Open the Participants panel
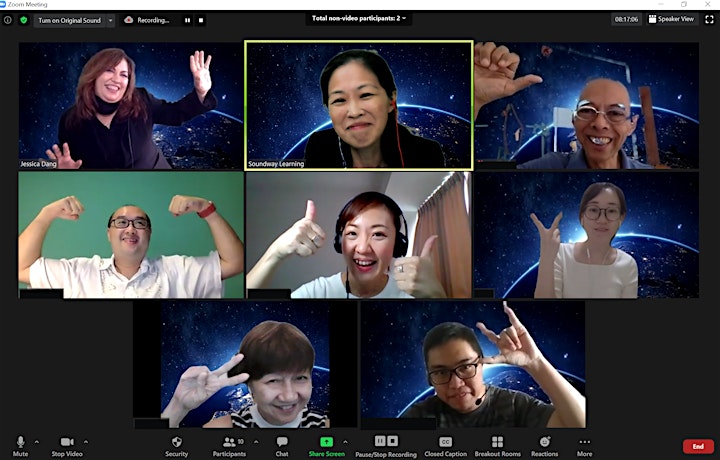This screenshot has width=720, height=460. point(229,446)
